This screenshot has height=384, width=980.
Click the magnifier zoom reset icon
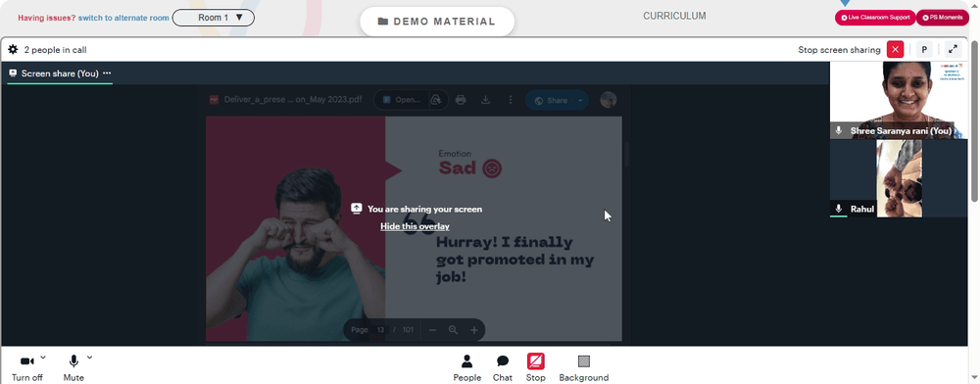click(453, 330)
